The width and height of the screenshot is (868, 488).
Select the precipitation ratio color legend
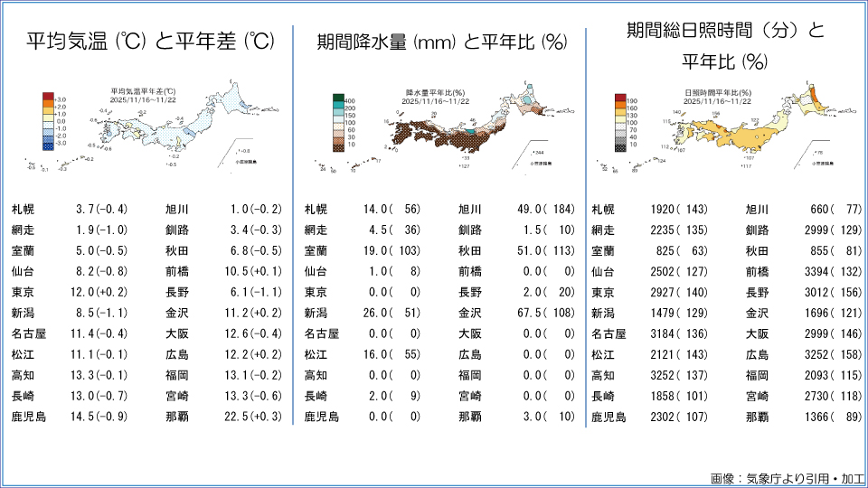(340, 121)
